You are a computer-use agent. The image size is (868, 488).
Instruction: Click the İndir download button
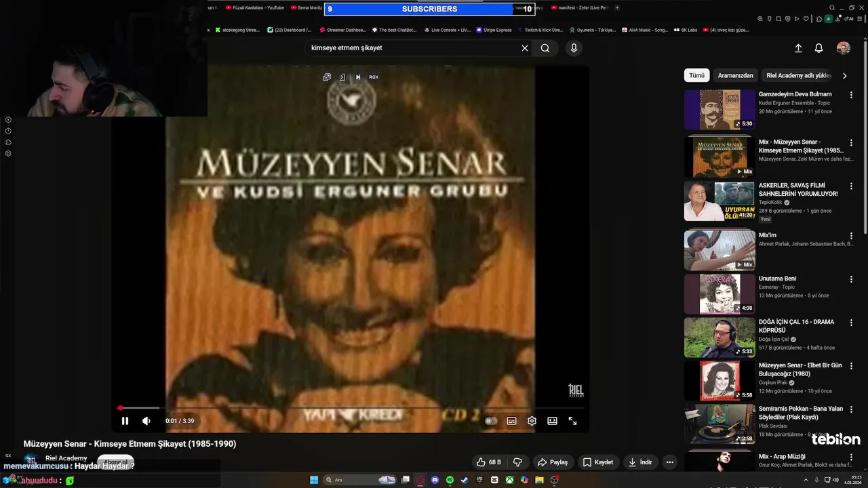pyautogui.click(x=640, y=462)
